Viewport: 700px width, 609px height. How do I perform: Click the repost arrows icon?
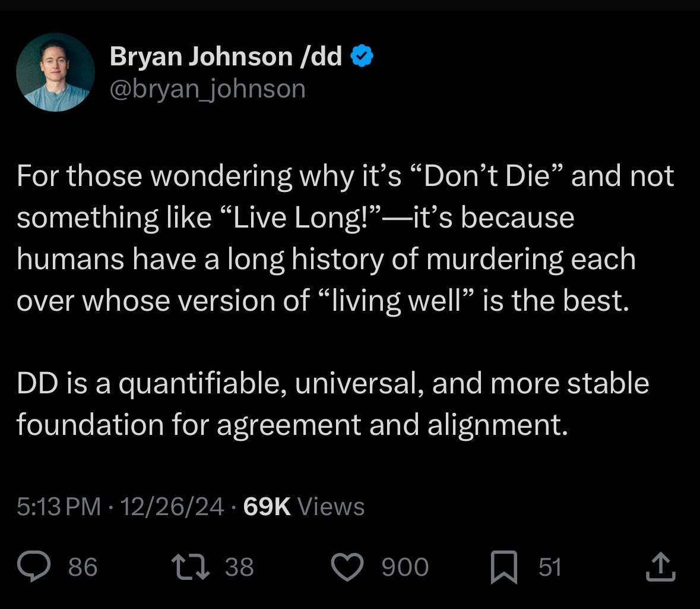click(191, 567)
